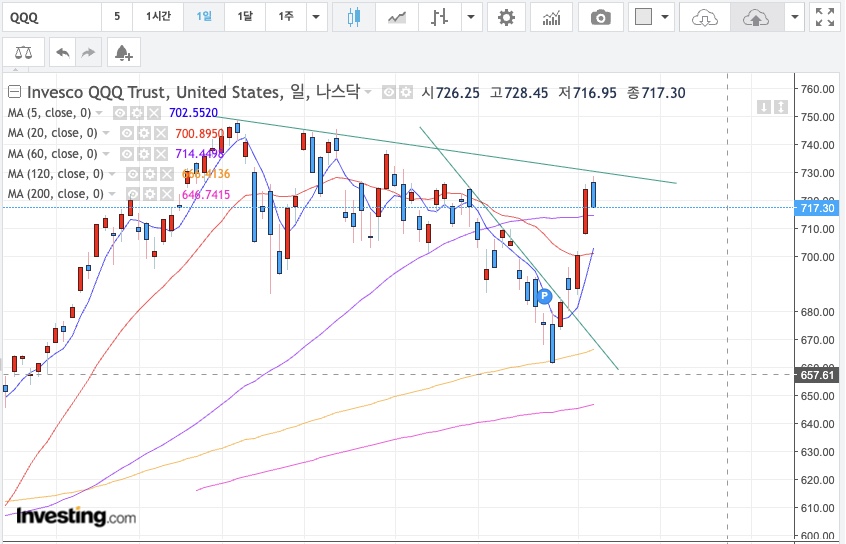
Task: Open settings for MA 200 indicator
Action: [150, 194]
